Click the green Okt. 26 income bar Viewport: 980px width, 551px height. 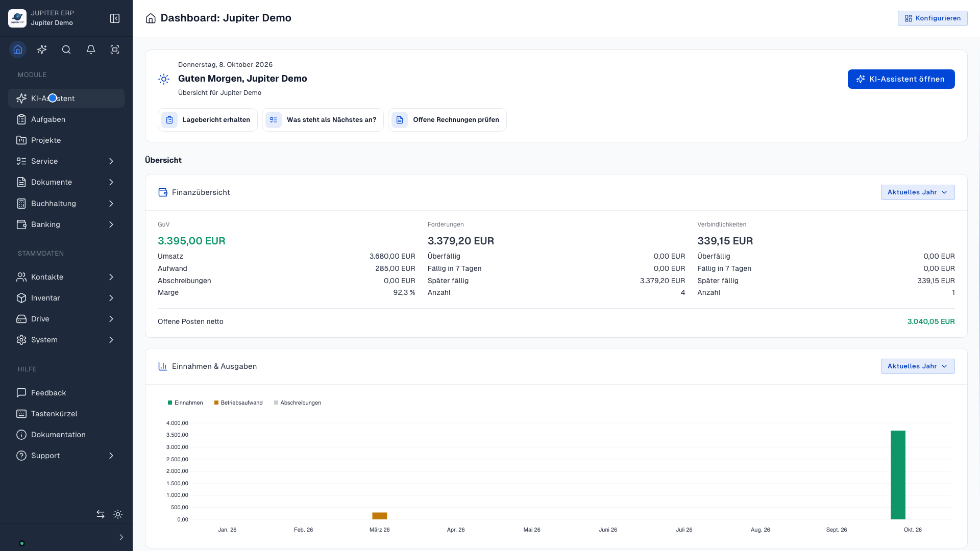(x=898, y=474)
